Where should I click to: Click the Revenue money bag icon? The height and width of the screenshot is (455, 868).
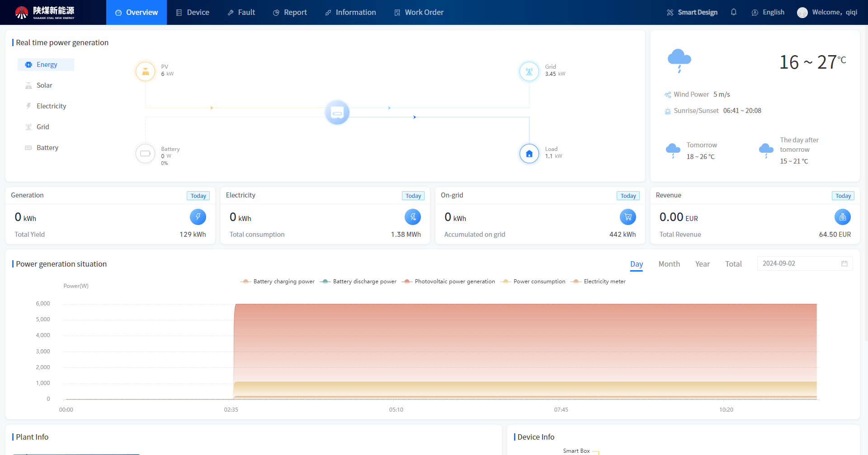[842, 217]
